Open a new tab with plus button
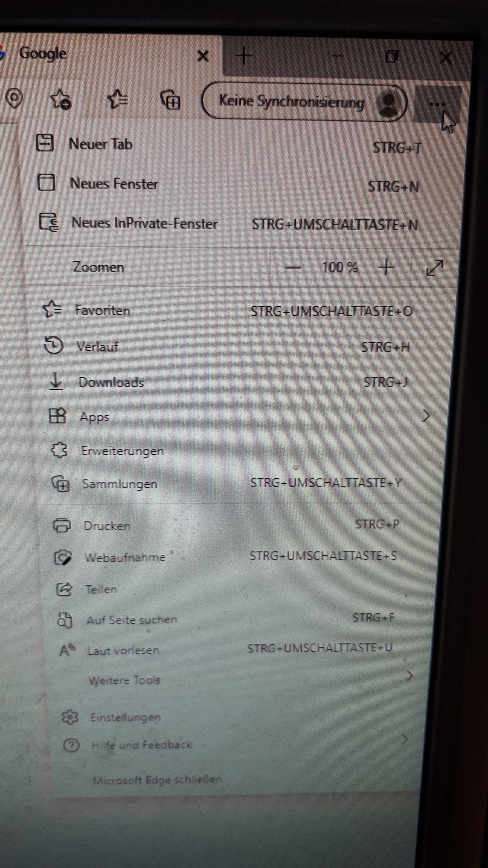Viewport: 488px width, 868px height. [x=243, y=56]
